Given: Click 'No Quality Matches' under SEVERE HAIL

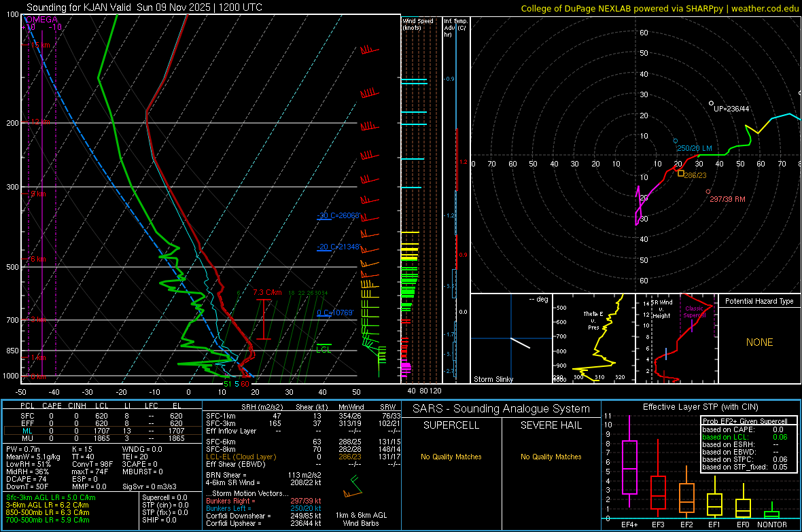Looking at the screenshot, I should click(551, 457).
